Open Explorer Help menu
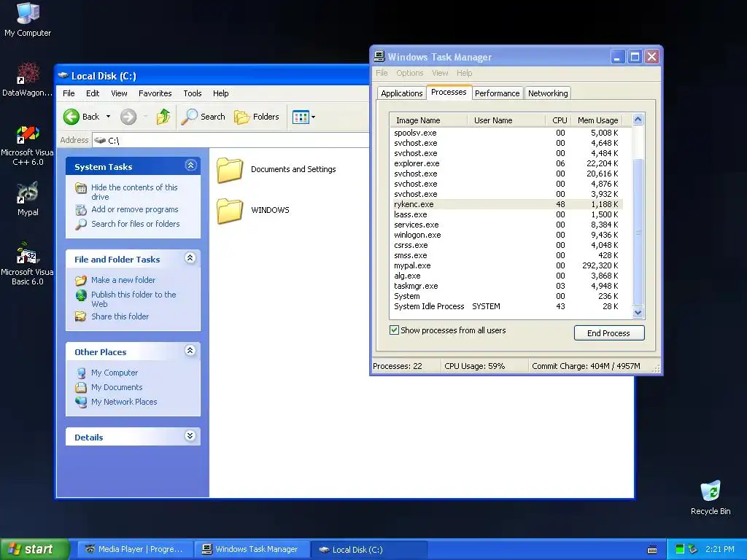The image size is (747, 560). tap(220, 93)
